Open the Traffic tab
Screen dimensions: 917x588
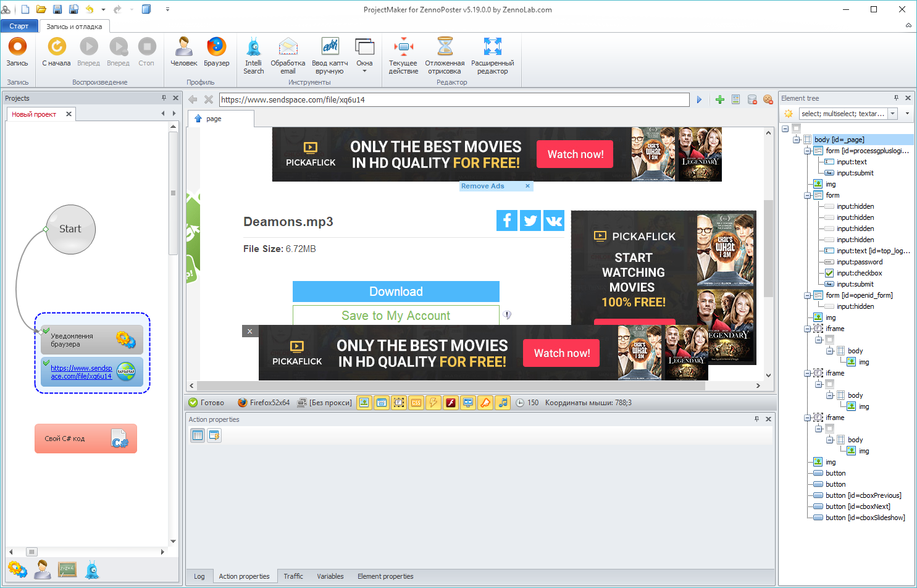pos(293,576)
